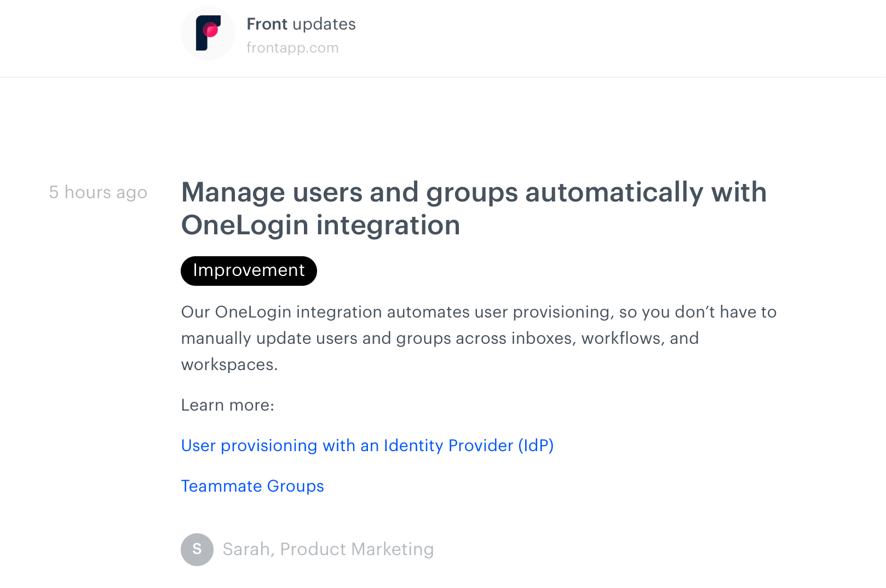Open the frontapp.com link
The image size is (886, 588).
point(292,48)
